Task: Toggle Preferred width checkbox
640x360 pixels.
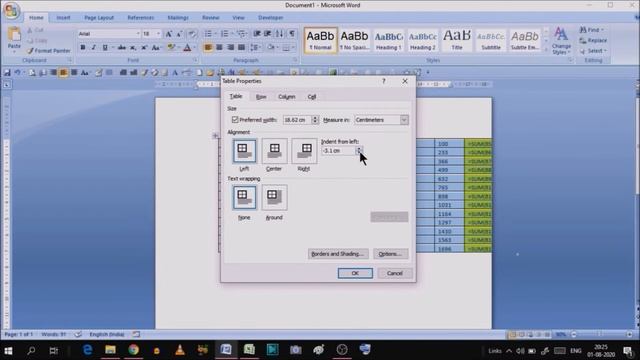Action: click(235, 120)
